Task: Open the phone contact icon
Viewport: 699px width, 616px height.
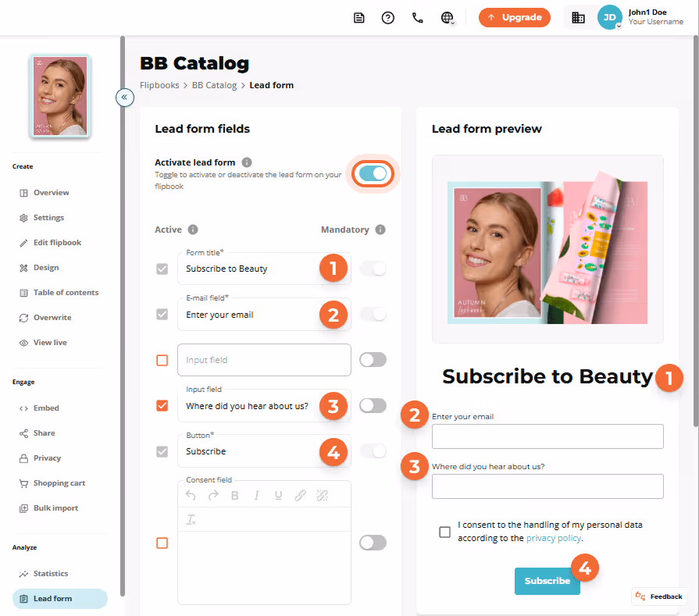Action: [417, 18]
